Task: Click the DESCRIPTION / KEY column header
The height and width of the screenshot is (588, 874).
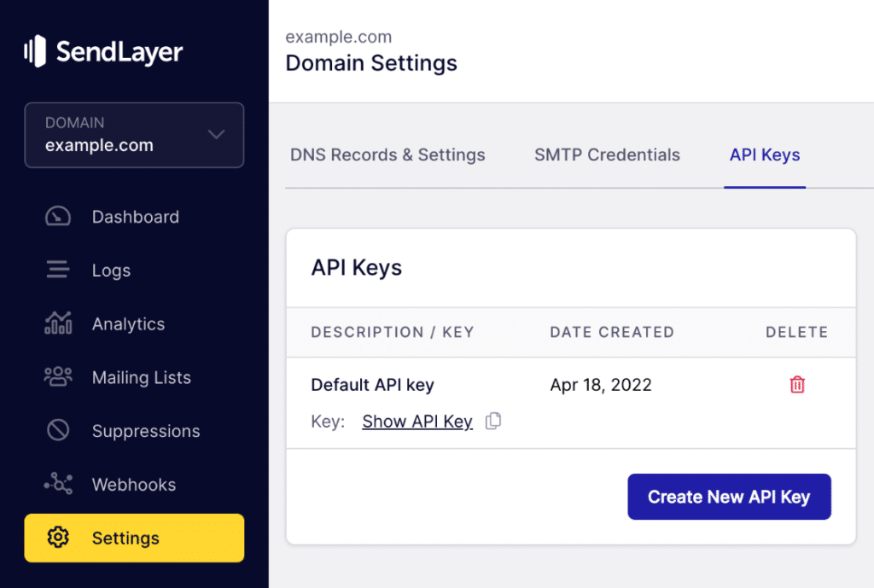Action: (392, 332)
